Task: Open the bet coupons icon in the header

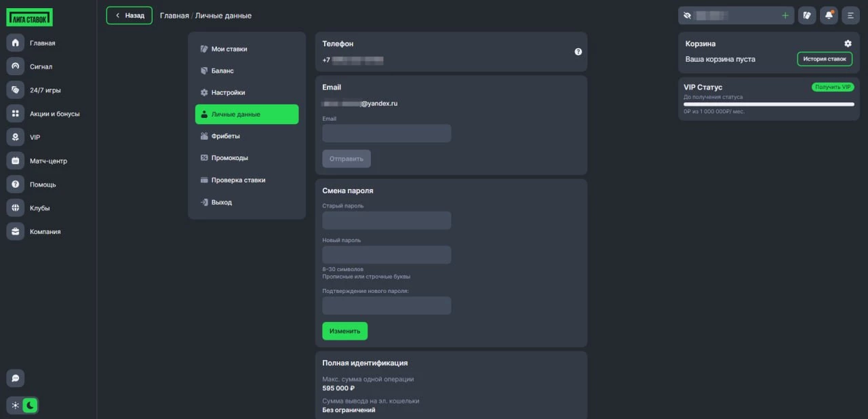Action: click(x=807, y=15)
